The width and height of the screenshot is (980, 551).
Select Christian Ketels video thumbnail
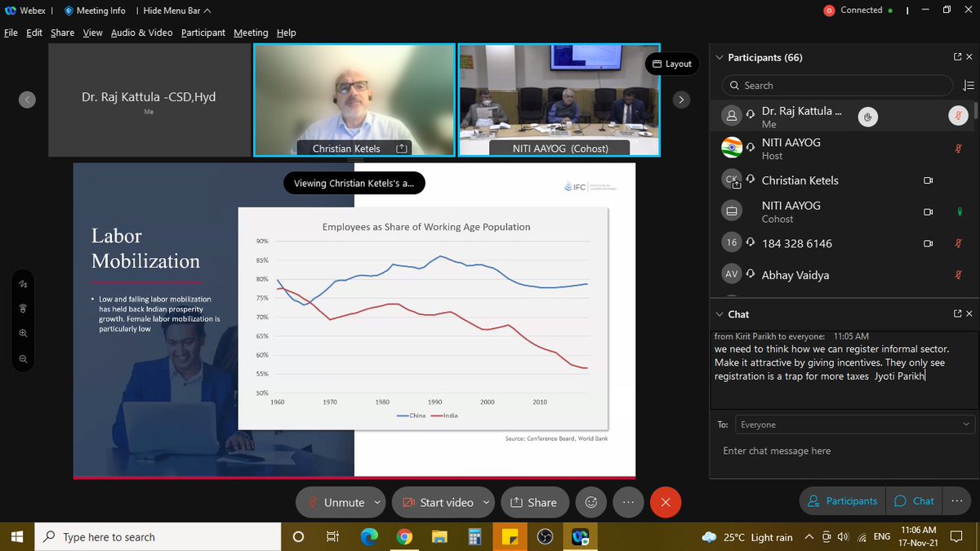[x=354, y=100]
